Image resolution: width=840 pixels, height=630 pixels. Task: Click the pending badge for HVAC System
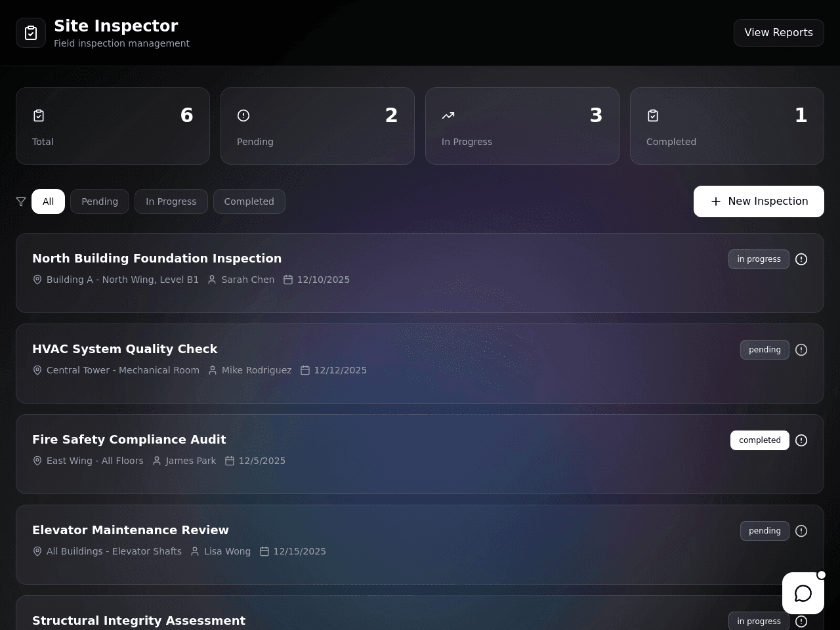pos(765,350)
